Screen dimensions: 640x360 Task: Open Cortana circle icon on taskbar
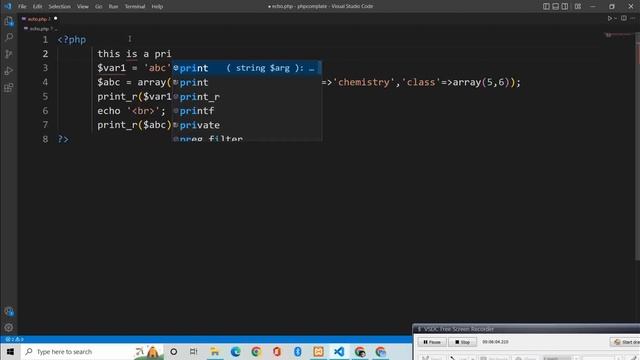(173, 351)
